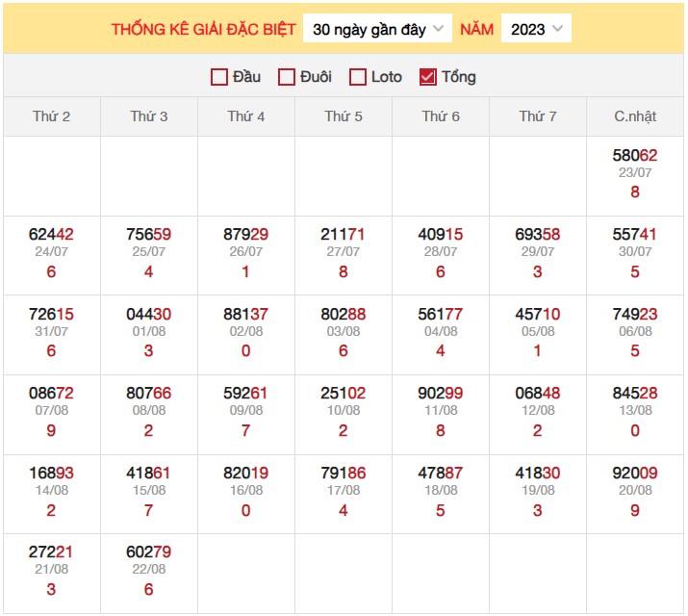Screen dimensions: 688x616
Task: Click result 41861 on 15/08
Action: 149,473
